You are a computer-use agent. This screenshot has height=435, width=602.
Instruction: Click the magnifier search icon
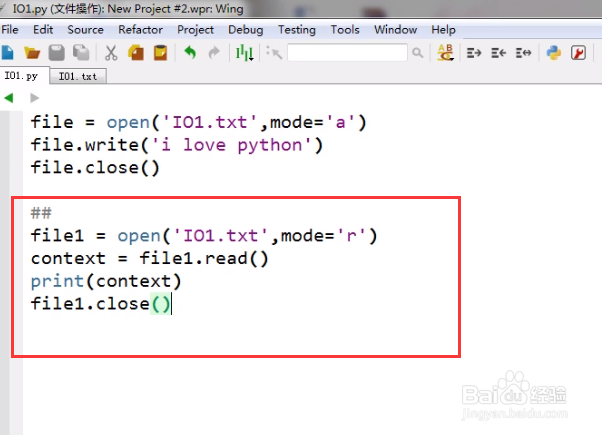coord(418,53)
